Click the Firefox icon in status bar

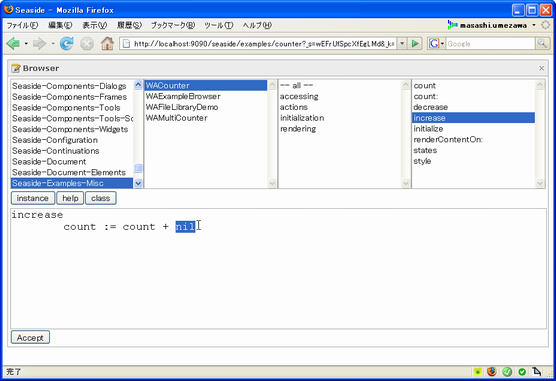click(492, 371)
